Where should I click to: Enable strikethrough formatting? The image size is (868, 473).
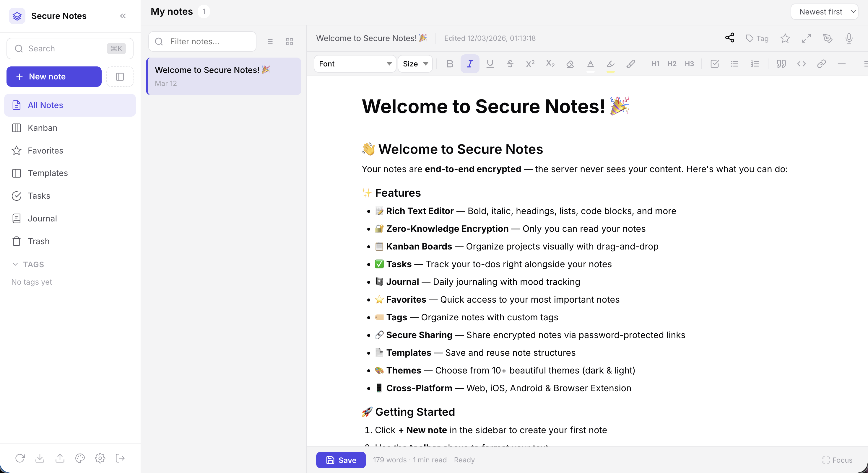click(510, 64)
